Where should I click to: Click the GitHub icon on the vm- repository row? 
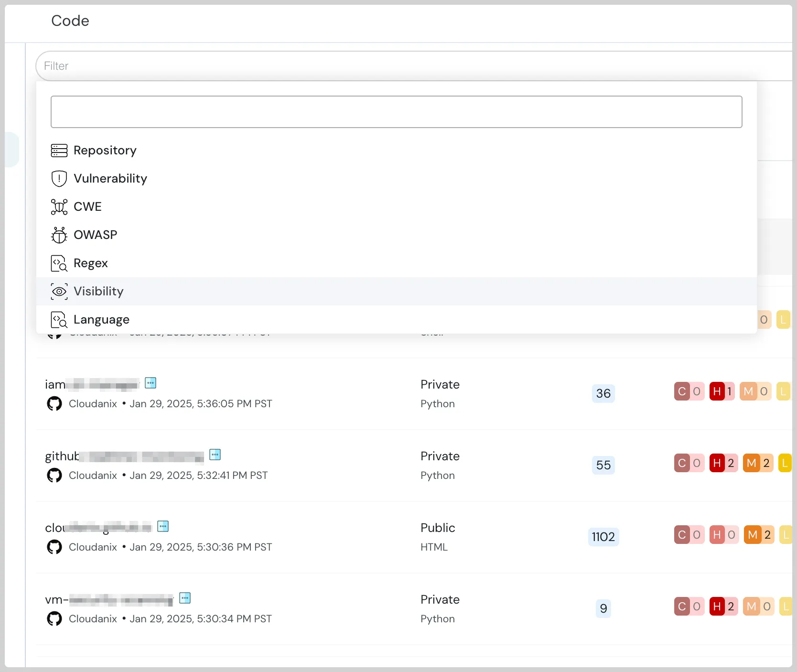(54, 618)
